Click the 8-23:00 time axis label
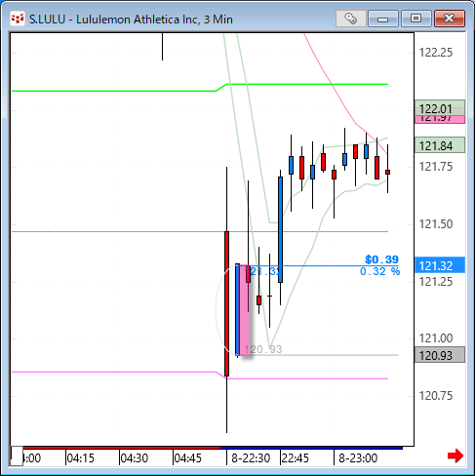This screenshot has height=476, width=475. click(358, 458)
